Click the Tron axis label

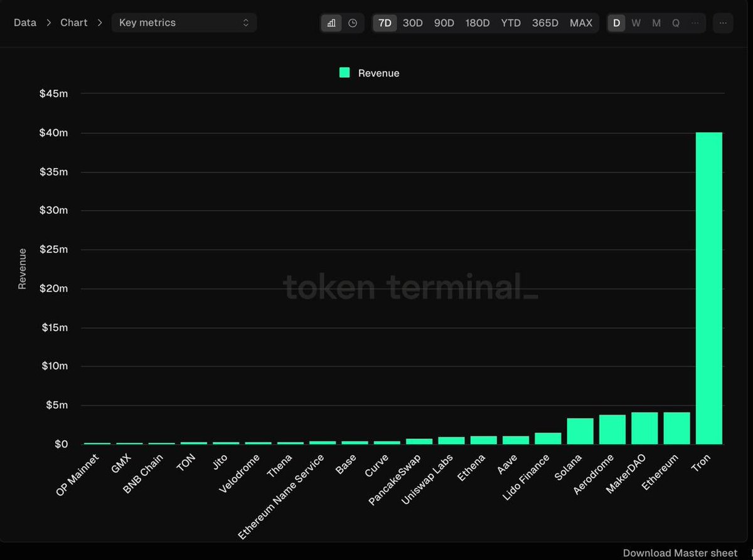coord(701,464)
